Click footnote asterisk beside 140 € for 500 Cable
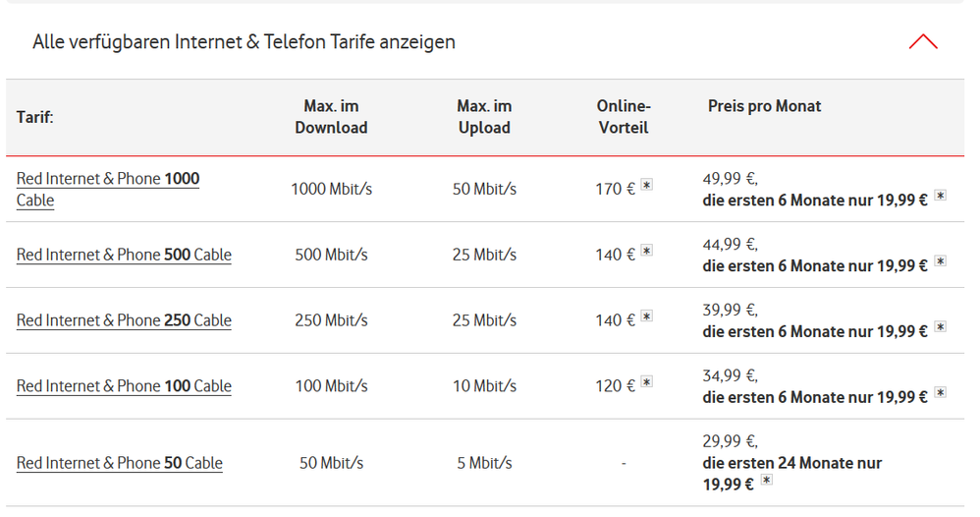980x517 pixels. point(647,251)
